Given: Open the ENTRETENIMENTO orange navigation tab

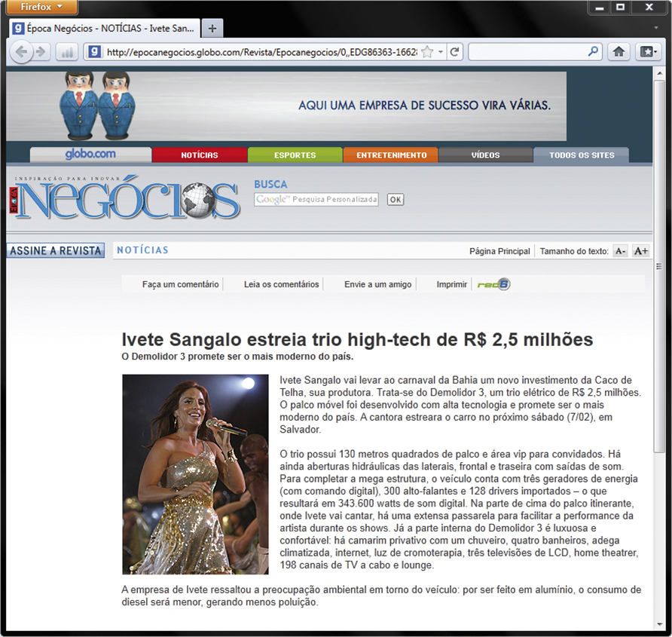Looking at the screenshot, I should (391, 155).
